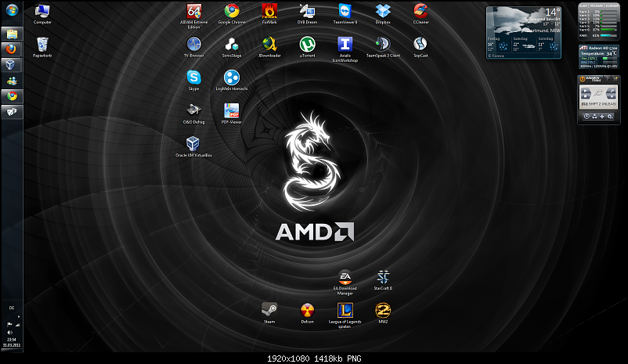Open the VirtualBox taskbar button
The height and width of the screenshot is (364, 628).
pyautogui.click(x=12, y=65)
